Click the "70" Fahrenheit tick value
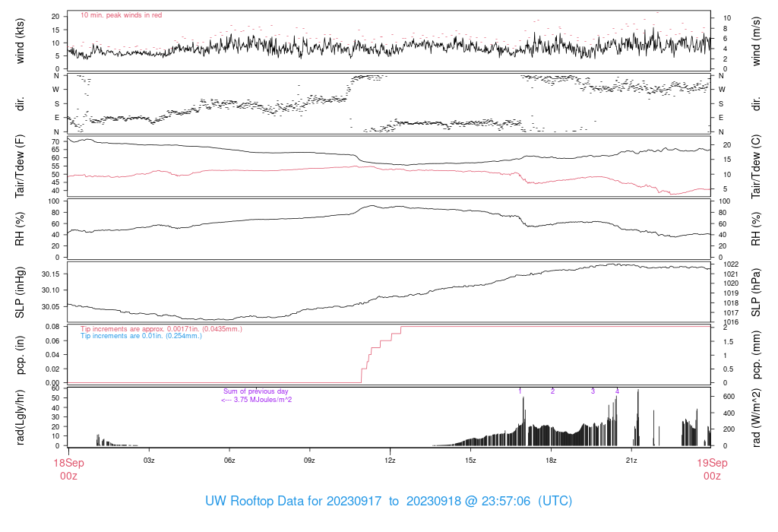 coord(55,142)
